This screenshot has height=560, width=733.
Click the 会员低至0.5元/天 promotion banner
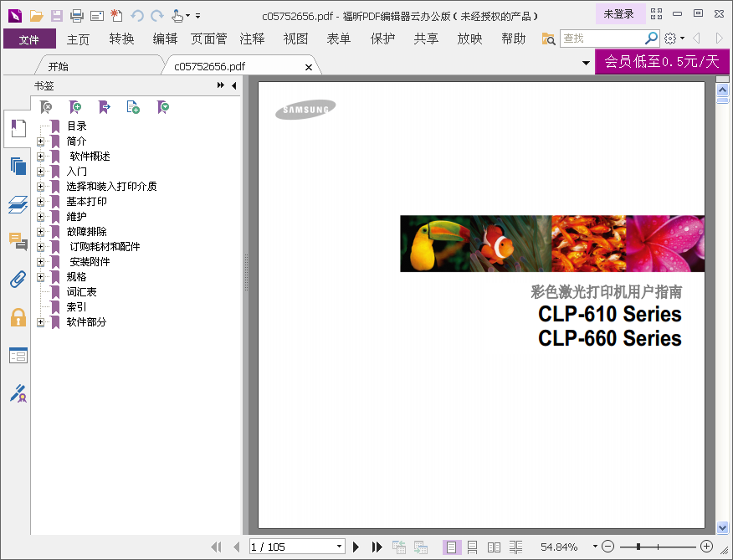coord(662,61)
